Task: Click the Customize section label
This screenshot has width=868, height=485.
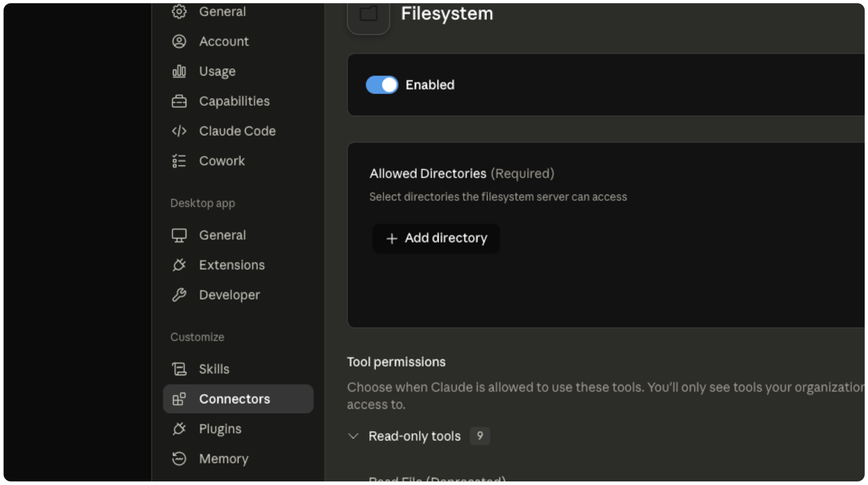Action: click(x=197, y=337)
